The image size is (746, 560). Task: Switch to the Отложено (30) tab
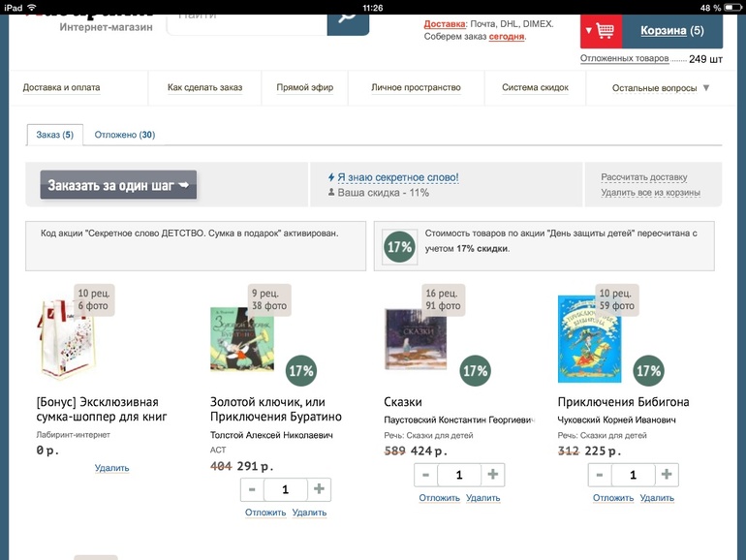coord(125,135)
